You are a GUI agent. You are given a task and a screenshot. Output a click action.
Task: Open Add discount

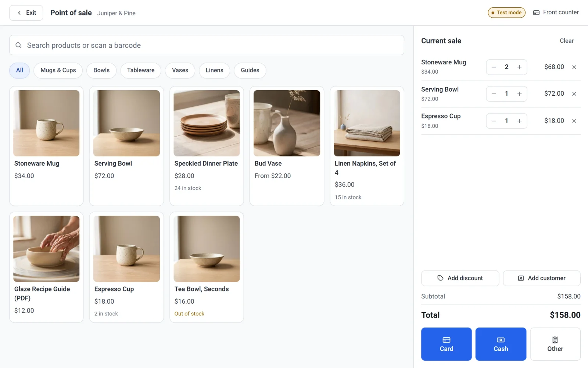pyautogui.click(x=460, y=278)
